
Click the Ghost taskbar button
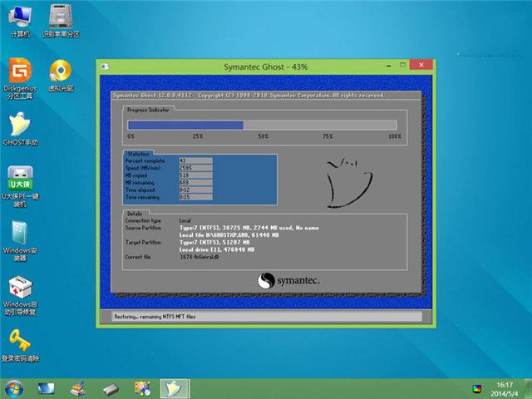173,387
